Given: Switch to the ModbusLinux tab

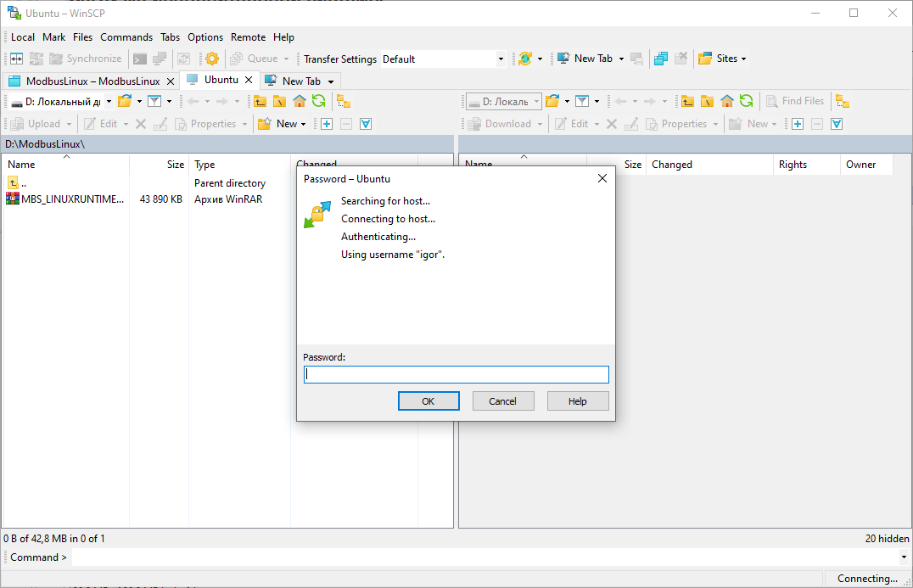Looking at the screenshot, I should (85, 81).
